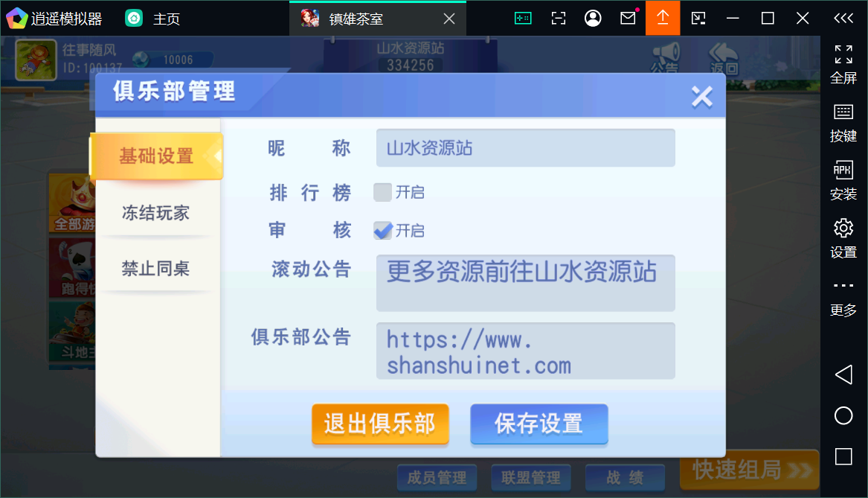
Task: Enter fullscreen via 全屏 icon
Action: [x=843, y=65]
